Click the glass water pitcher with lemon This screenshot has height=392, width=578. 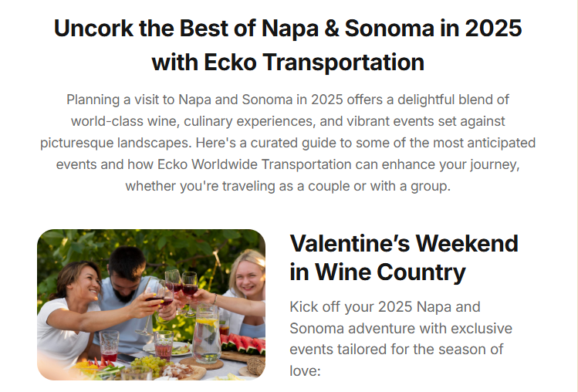pyautogui.click(x=207, y=333)
